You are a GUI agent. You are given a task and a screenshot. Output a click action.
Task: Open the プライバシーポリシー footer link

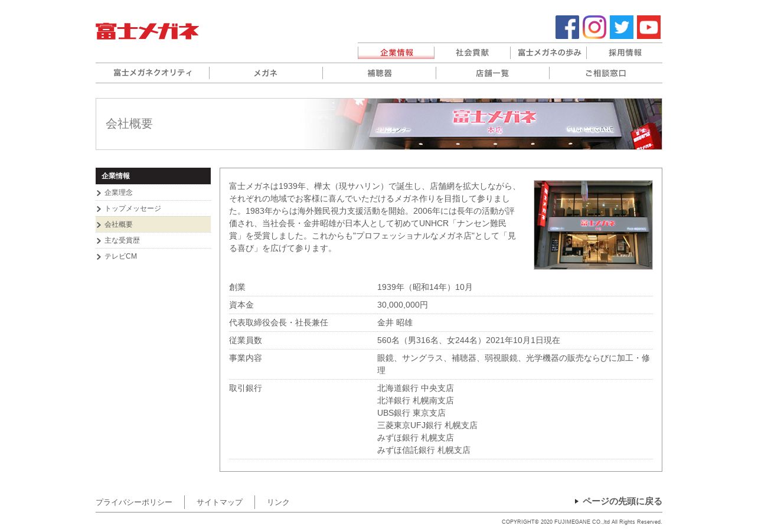tap(134, 502)
